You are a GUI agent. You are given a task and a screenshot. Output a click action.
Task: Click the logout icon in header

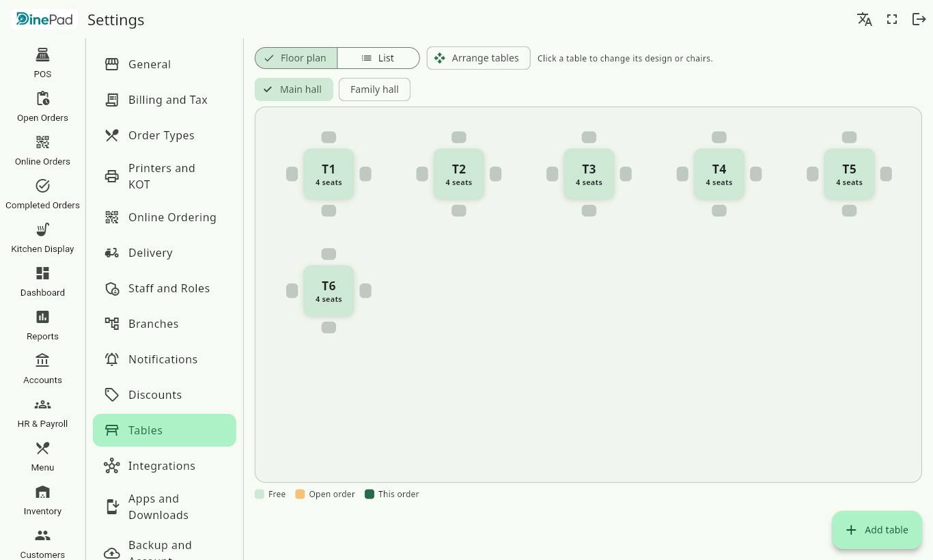click(x=919, y=19)
